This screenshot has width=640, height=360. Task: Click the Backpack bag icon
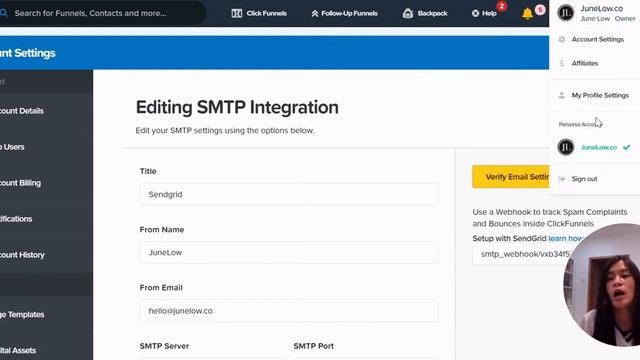point(408,13)
